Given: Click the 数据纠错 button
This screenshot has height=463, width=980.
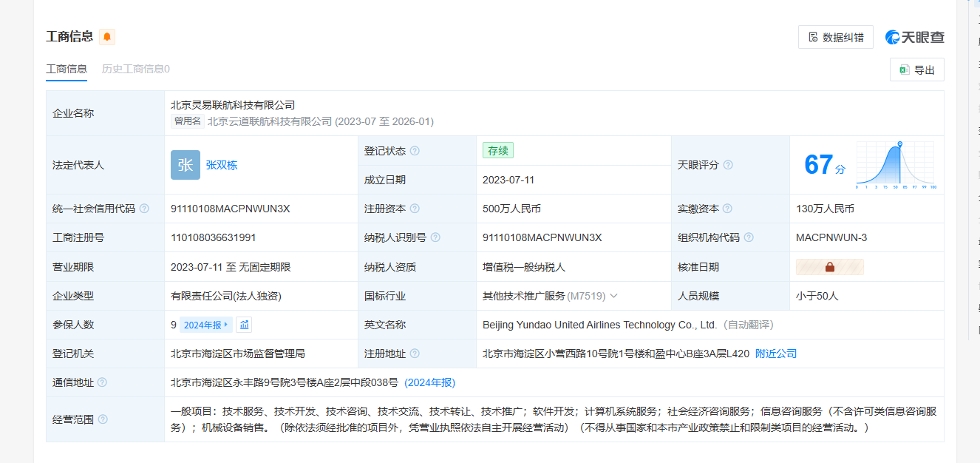Looking at the screenshot, I should pos(835,37).
